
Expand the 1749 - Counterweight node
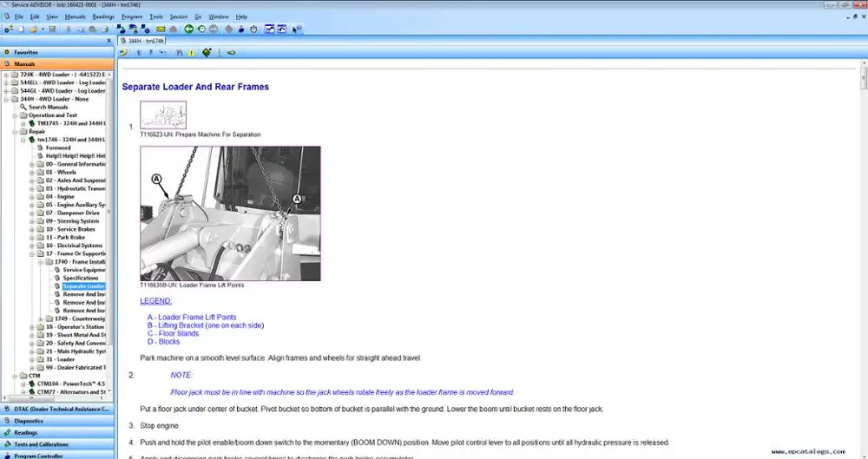(41, 319)
